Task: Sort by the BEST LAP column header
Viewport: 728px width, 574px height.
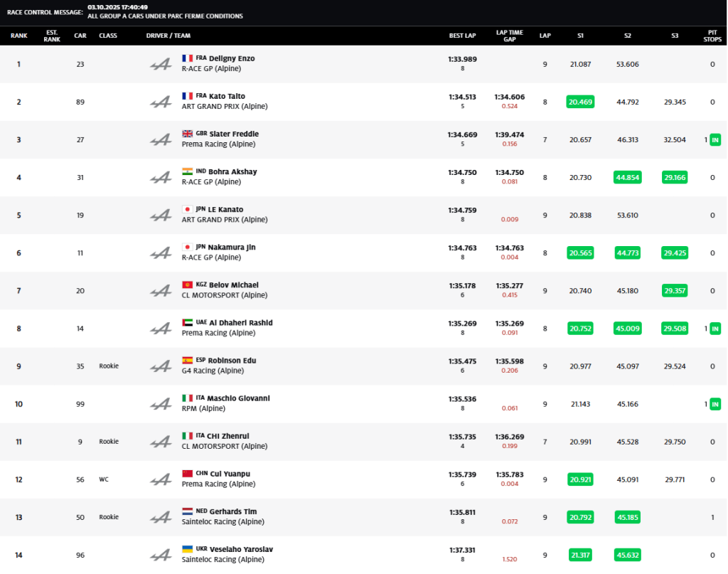Action: pyautogui.click(x=462, y=36)
